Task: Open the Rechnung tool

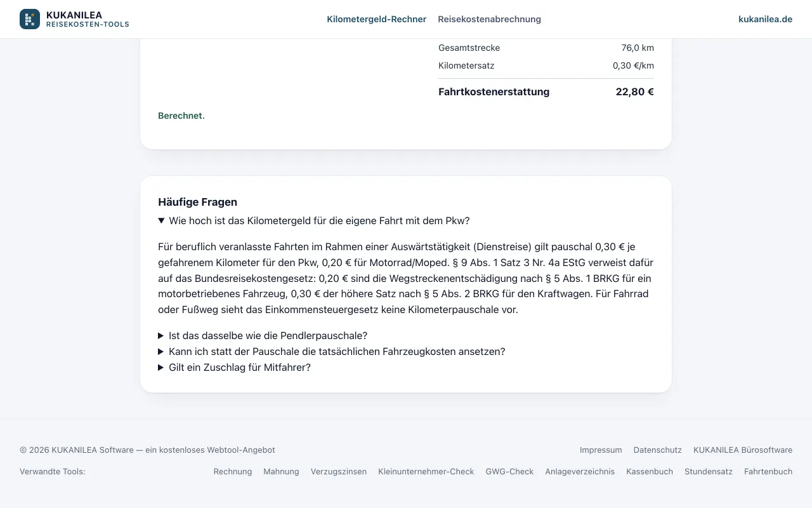Action: 233,471
